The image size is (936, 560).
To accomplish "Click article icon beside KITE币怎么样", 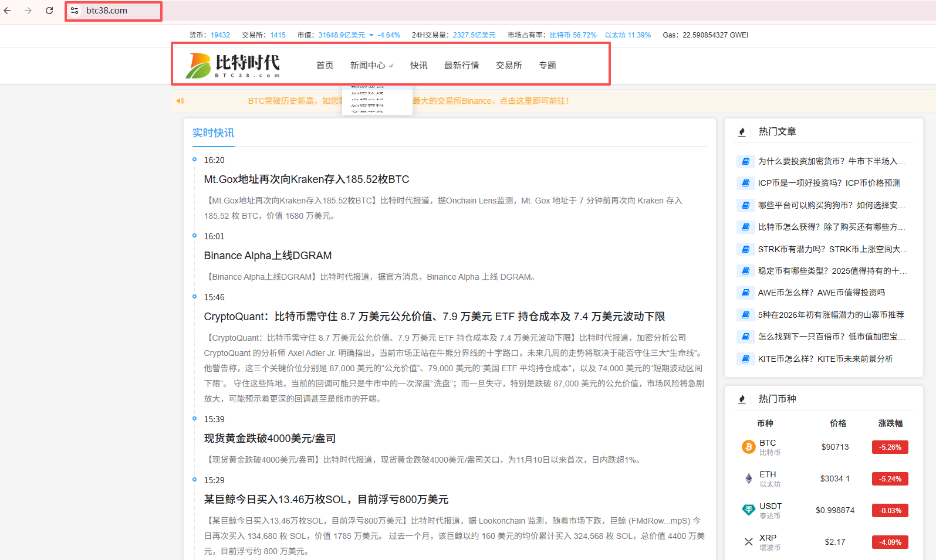I will click(745, 359).
